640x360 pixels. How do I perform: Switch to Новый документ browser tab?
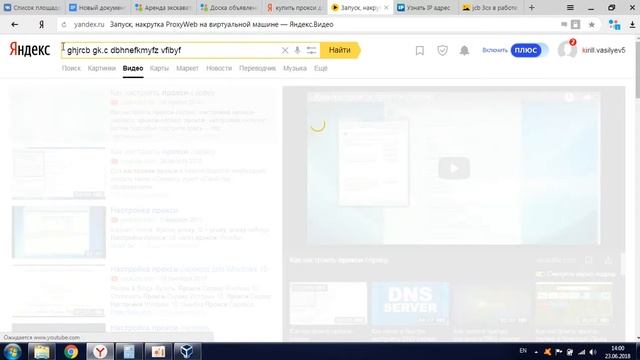tap(97, 7)
